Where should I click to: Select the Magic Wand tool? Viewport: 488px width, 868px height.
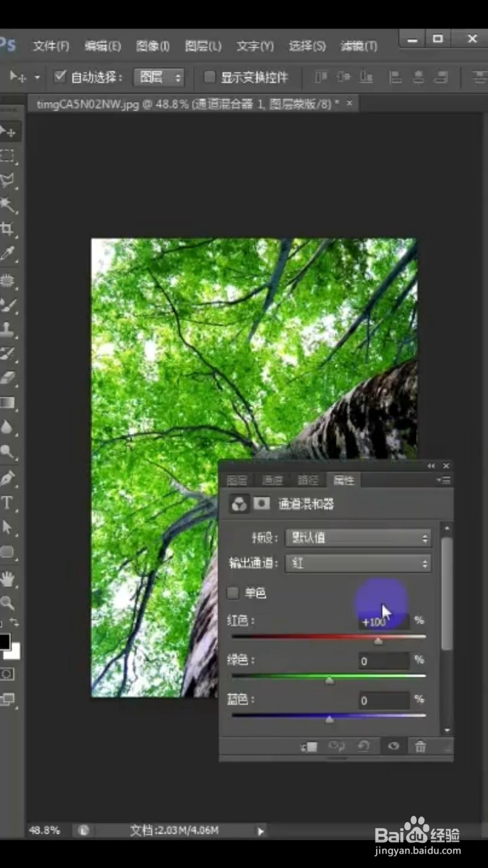point(7,205)
